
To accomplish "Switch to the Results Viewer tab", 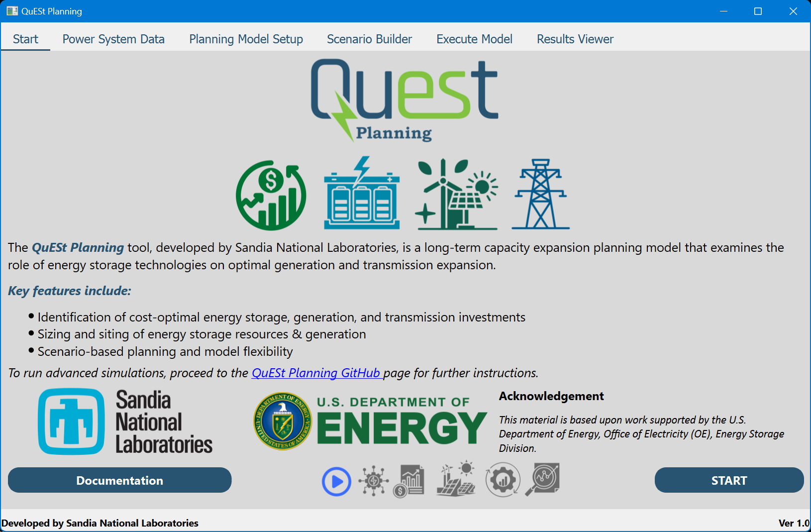I will (x=575, y=39).
